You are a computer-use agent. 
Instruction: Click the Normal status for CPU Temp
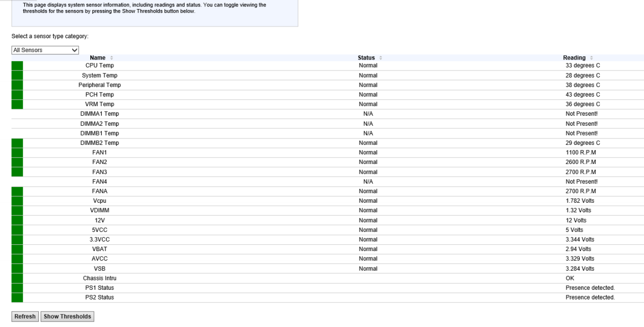pos(368,66)
